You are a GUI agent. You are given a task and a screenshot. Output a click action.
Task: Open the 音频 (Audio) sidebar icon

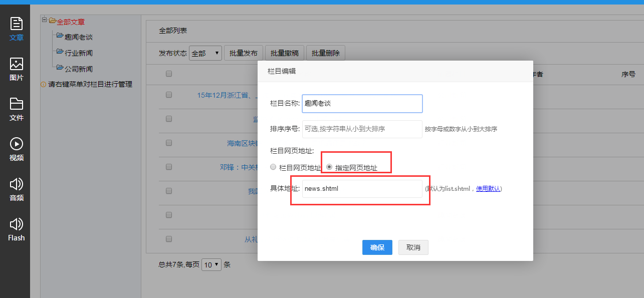click(17, 189)
